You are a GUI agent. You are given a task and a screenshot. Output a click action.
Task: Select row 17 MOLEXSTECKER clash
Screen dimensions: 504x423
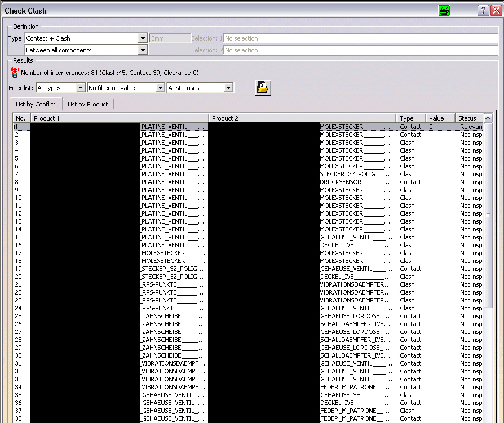248,253
